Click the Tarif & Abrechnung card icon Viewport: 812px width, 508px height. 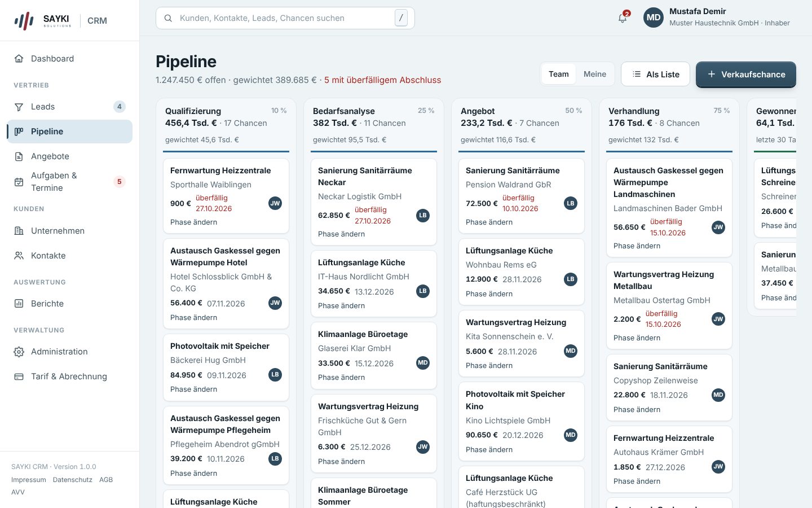click(x=19, y=376)
